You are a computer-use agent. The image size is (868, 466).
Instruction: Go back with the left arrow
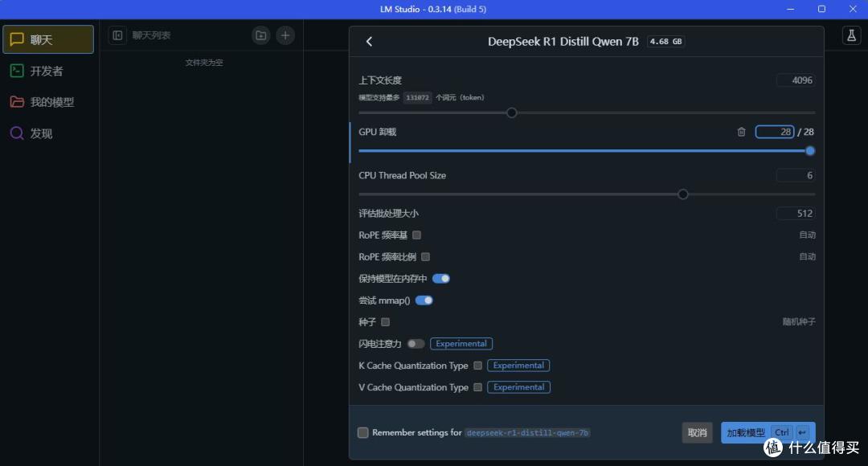(369, 42)
